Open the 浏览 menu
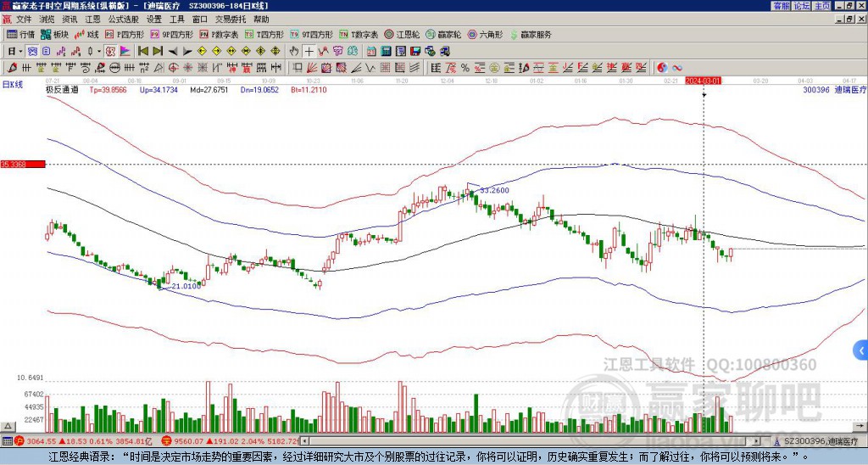Image resolution: width=868 pixels, height=465 pixels. point(47,20)
